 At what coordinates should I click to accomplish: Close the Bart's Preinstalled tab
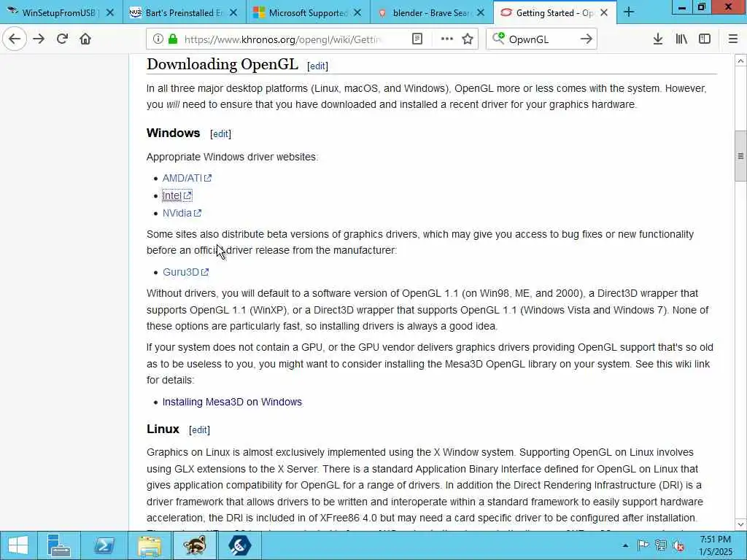pos(233,13)
